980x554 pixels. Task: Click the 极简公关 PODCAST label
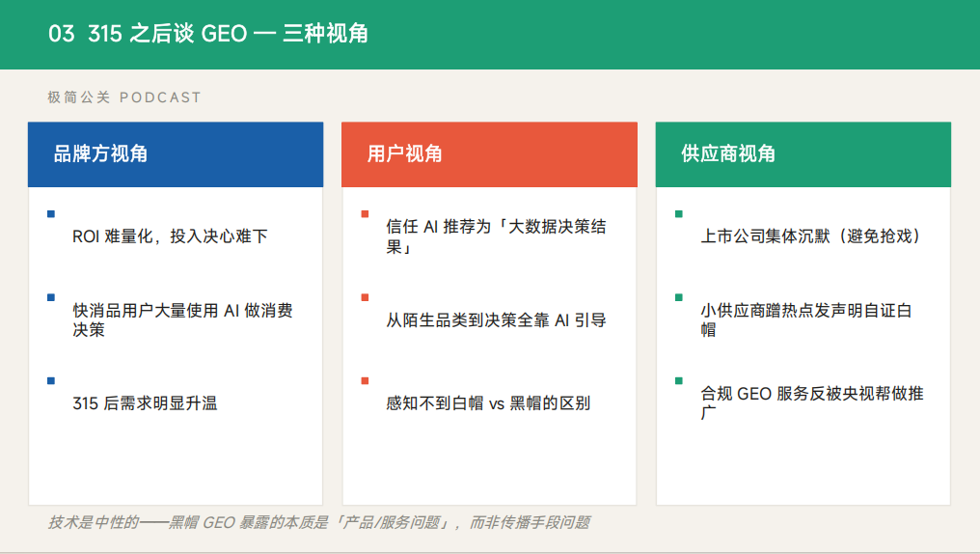[x=124, y=97]
